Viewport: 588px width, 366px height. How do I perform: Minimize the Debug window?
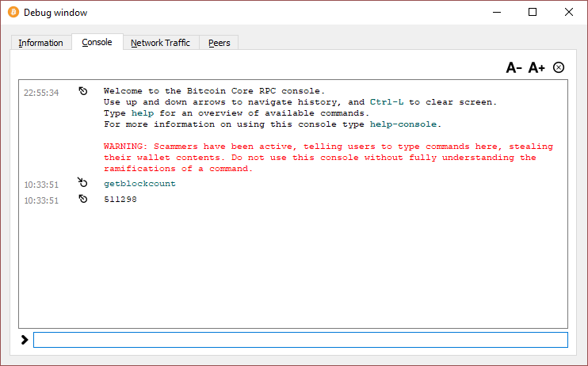tap(497, 12)
